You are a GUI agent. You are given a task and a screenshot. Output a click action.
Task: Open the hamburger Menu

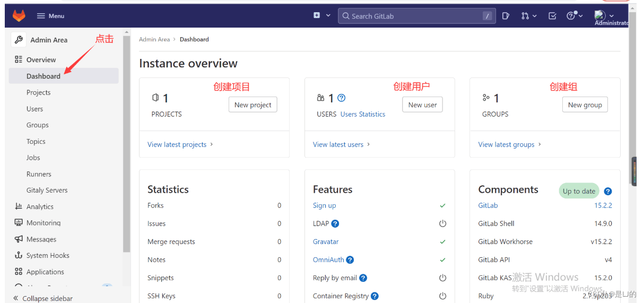coord(50,16)
